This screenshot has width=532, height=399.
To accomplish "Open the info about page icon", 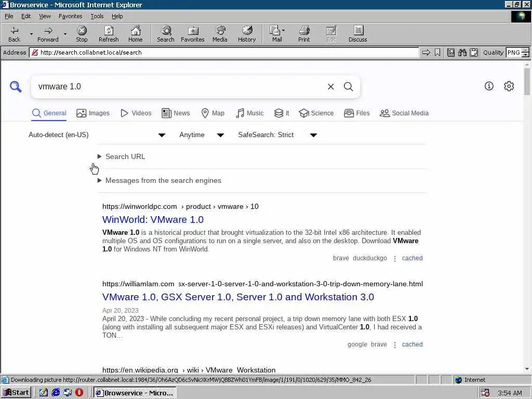I will click(489, 86).
